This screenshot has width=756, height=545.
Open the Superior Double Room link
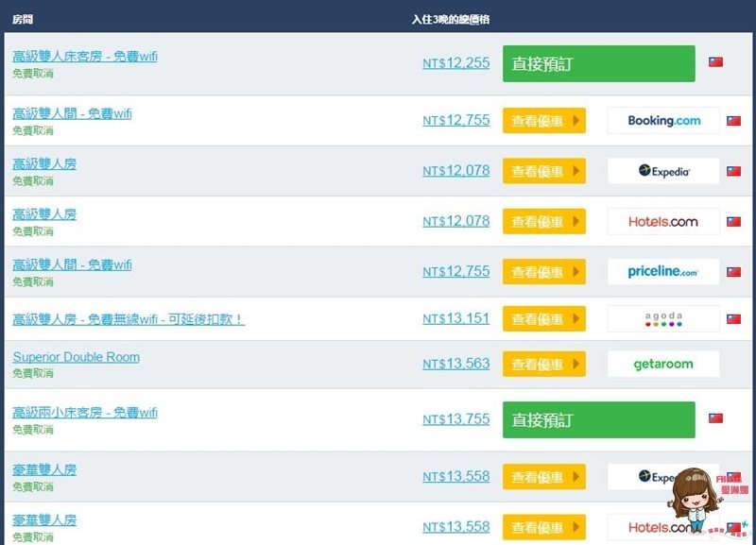77,357
